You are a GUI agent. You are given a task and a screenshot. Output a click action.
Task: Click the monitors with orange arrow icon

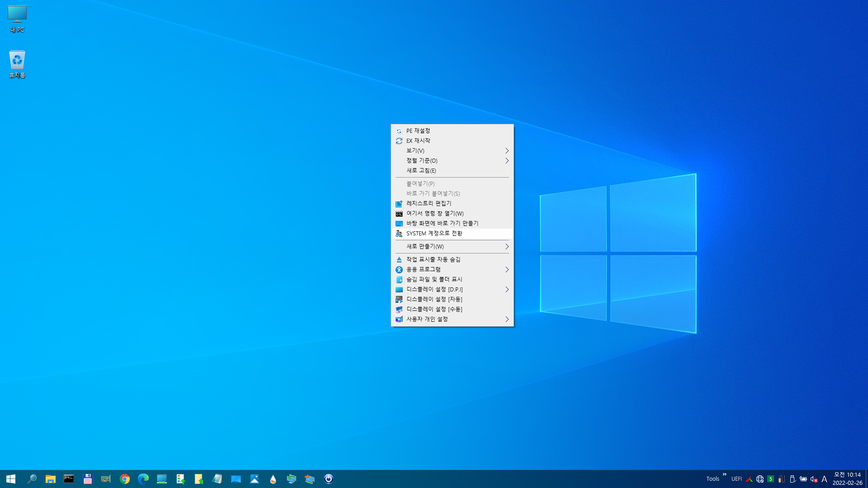coord(310,479)
